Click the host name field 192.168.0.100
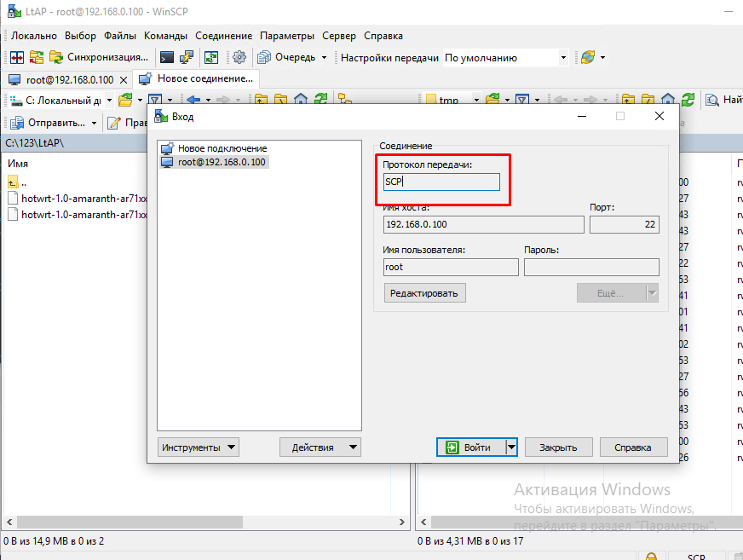The width and height of the screenshot is (743, 560). pyautogui.click(x=483, y=224)
